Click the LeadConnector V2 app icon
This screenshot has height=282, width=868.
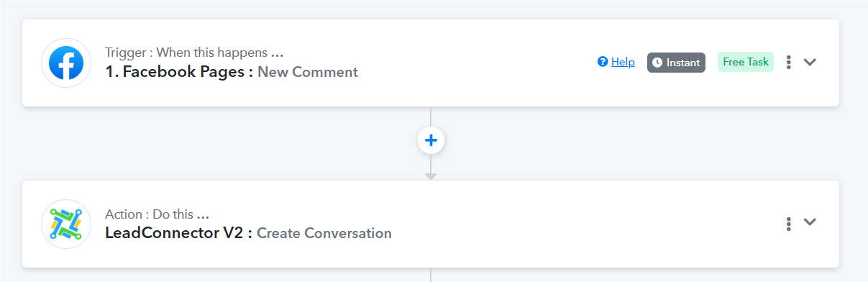pos(66,224)
